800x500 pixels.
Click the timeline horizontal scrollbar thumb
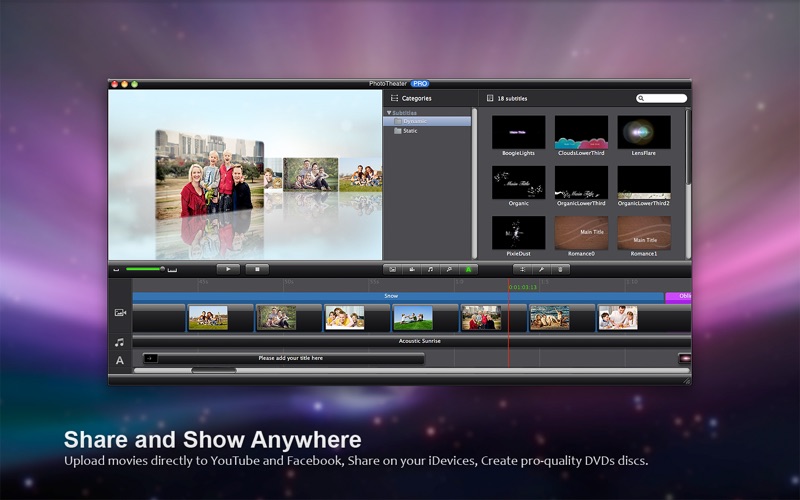pos(214,370)
